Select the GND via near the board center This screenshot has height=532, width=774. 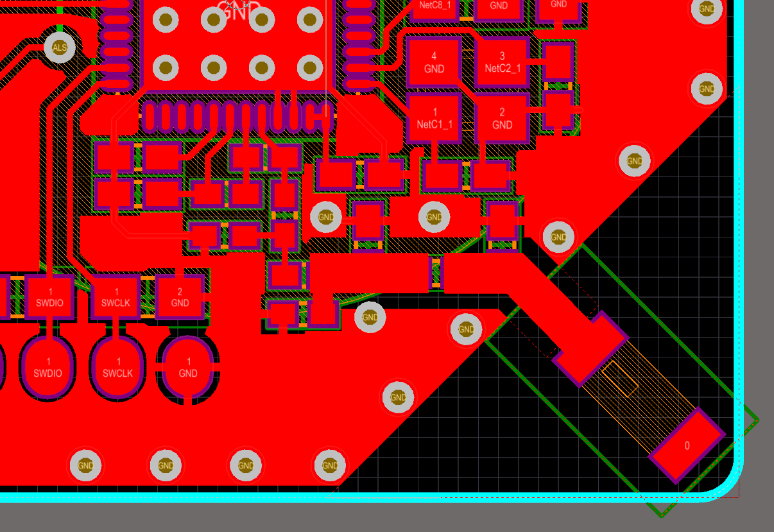[433, 218]
